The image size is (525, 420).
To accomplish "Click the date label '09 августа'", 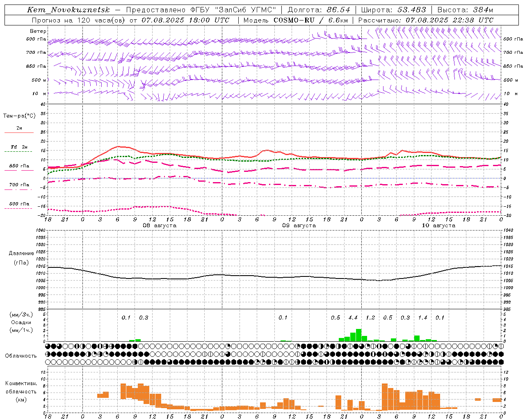I will point(299,226).
